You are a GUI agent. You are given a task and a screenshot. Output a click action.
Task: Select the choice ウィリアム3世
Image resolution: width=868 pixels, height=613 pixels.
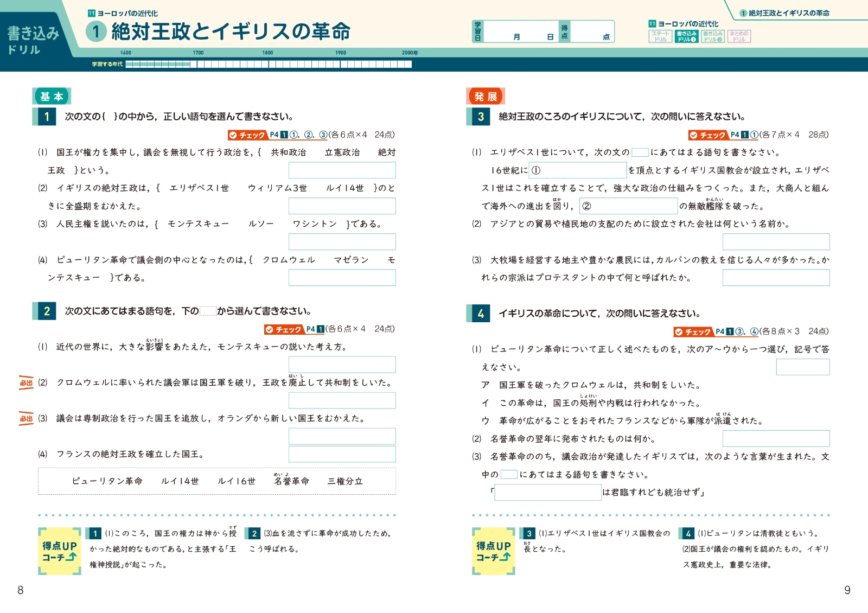pos(277,188)
